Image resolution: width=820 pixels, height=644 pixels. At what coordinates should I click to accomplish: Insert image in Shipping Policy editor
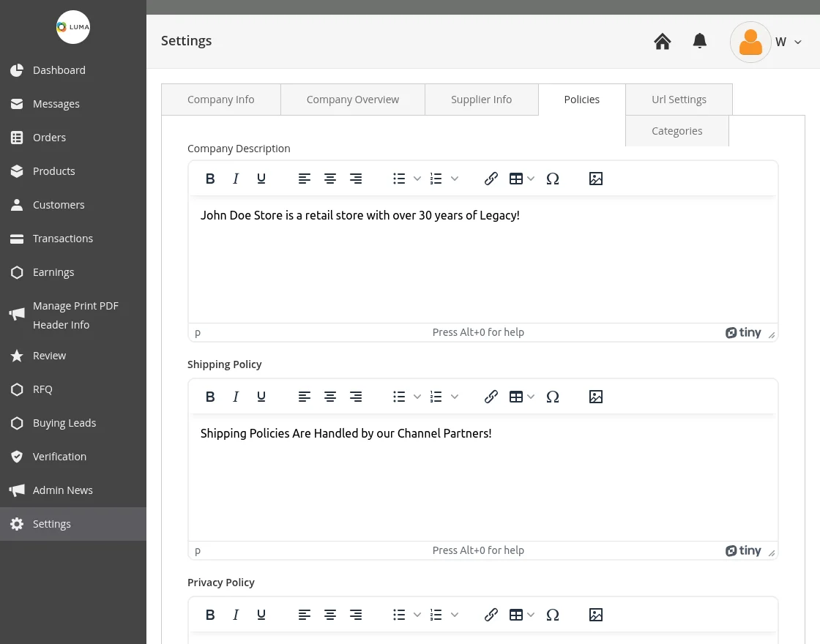[x=596, y=397]
